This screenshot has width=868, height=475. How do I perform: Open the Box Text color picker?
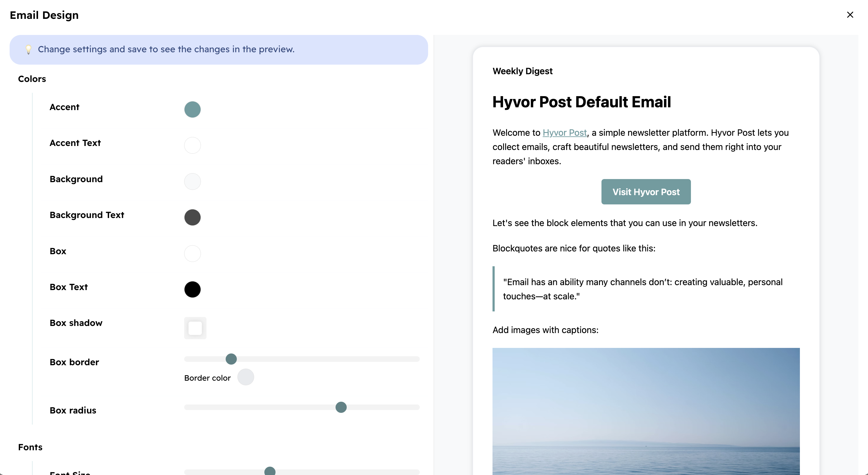click(x=193, y=289)
